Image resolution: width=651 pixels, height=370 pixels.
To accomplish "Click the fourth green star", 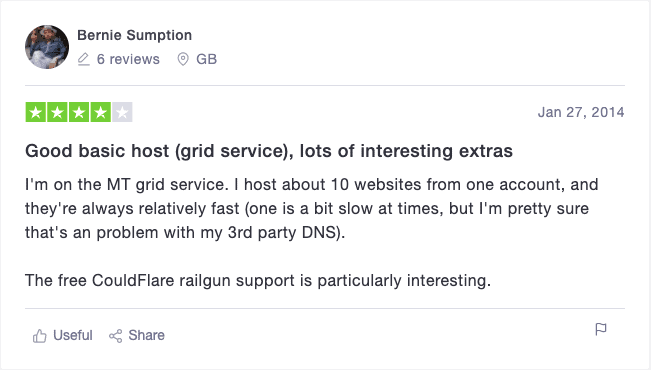I will [x=100, y=112].
